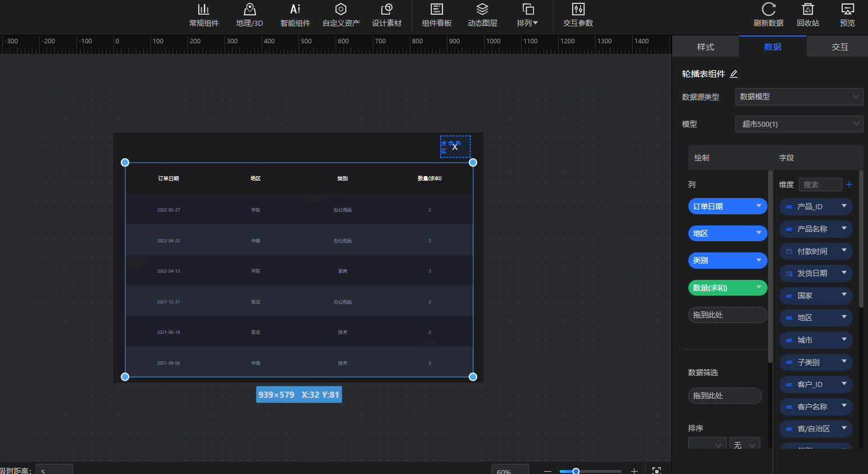Select the 子类别 dimension field
The width and height of the screenshot is (868, 474).
click(816, 362)
